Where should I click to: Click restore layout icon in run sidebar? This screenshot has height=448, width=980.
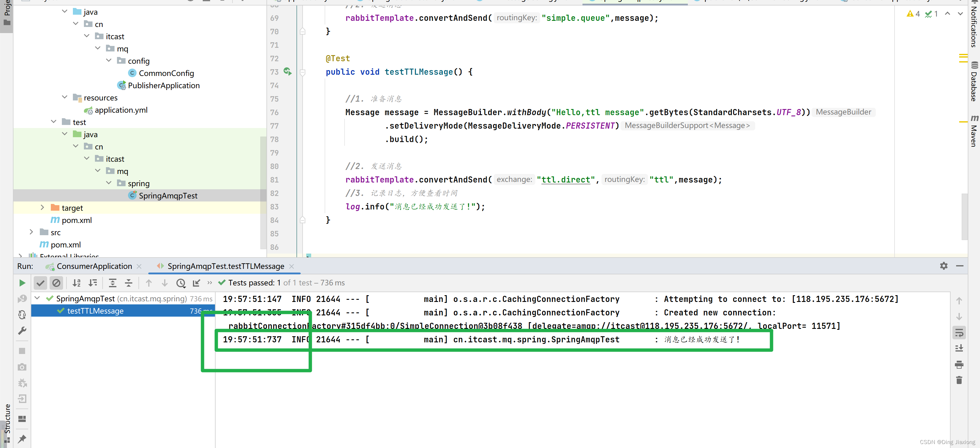tap(22, 419)
